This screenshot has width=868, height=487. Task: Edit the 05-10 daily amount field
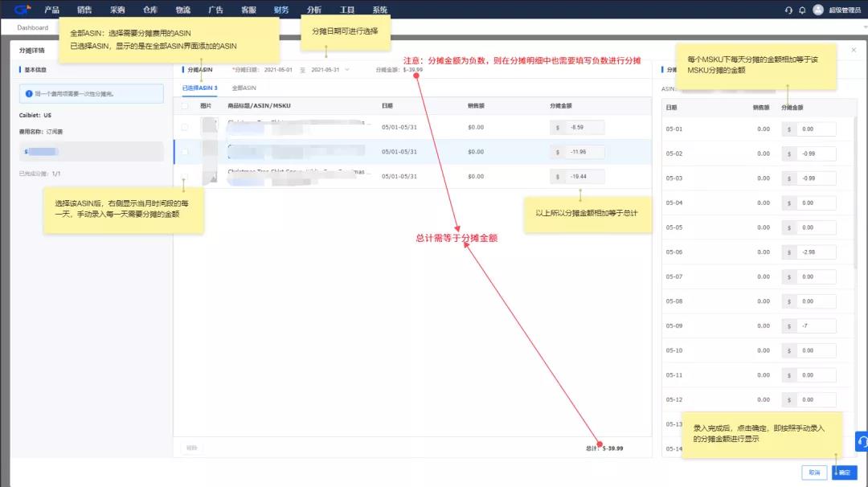816,350
